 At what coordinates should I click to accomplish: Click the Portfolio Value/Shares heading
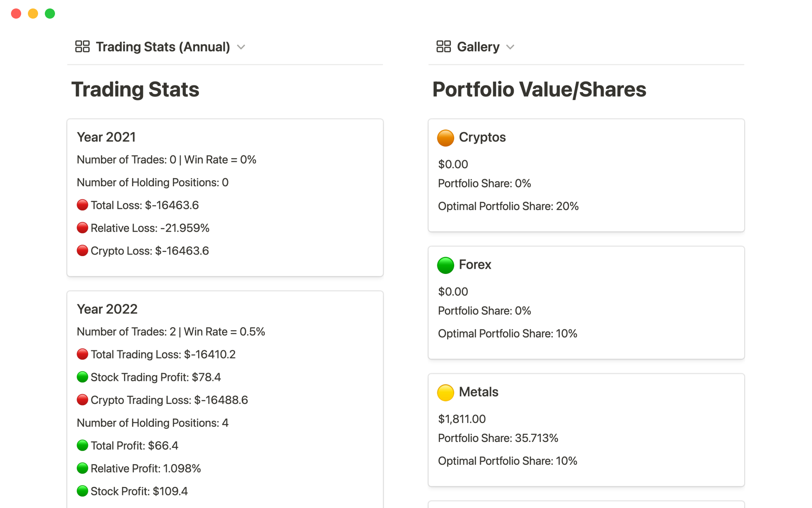539,89
